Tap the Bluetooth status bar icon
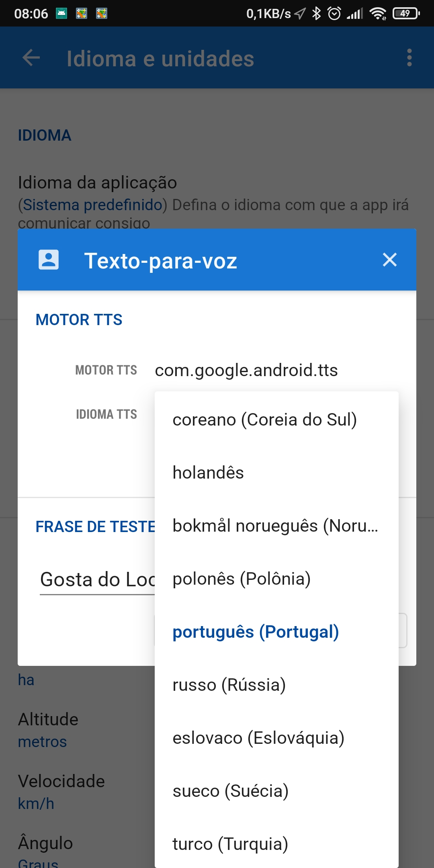Screen dimensions: 434x868 click(x=317, y=14)
